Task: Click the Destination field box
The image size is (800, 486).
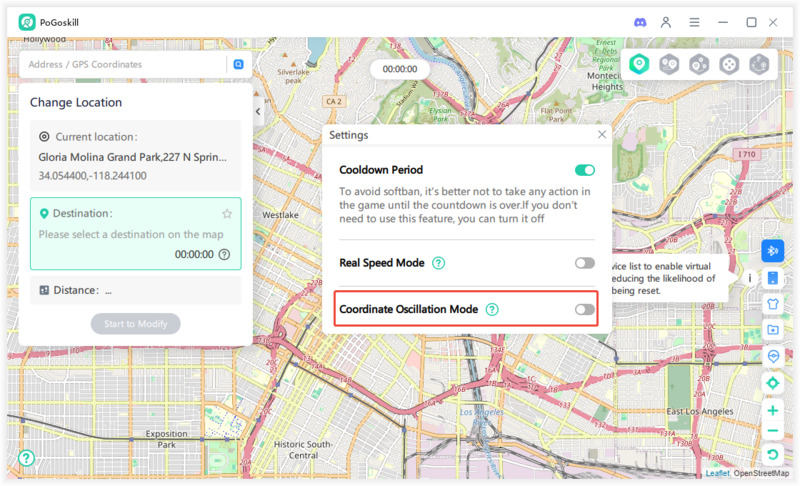Action: click(x=136, y=234)
